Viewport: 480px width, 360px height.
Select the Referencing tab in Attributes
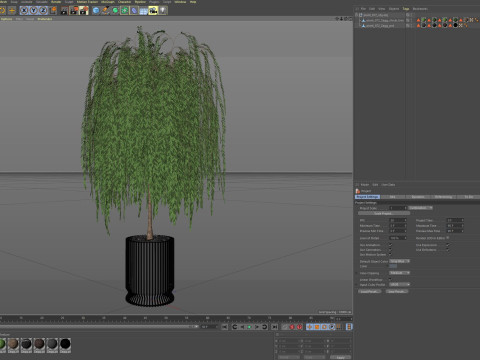coord(443,197)
